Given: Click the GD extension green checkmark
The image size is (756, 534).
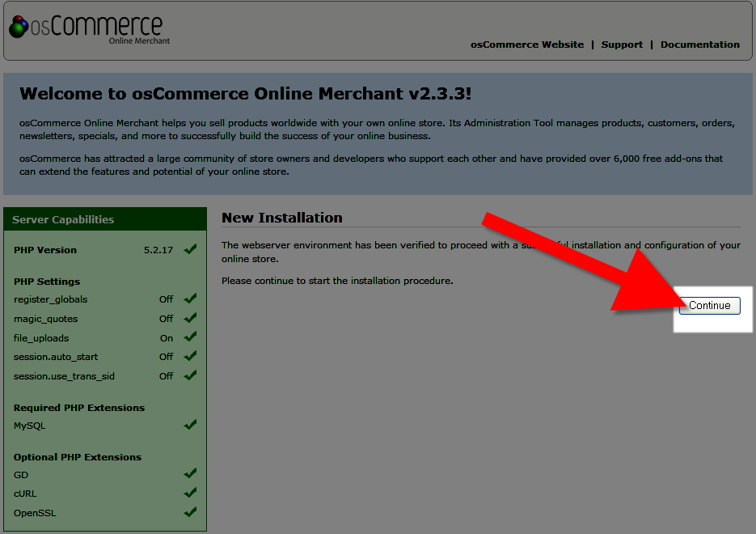Looking at the screenshot, I should point(190,474).
